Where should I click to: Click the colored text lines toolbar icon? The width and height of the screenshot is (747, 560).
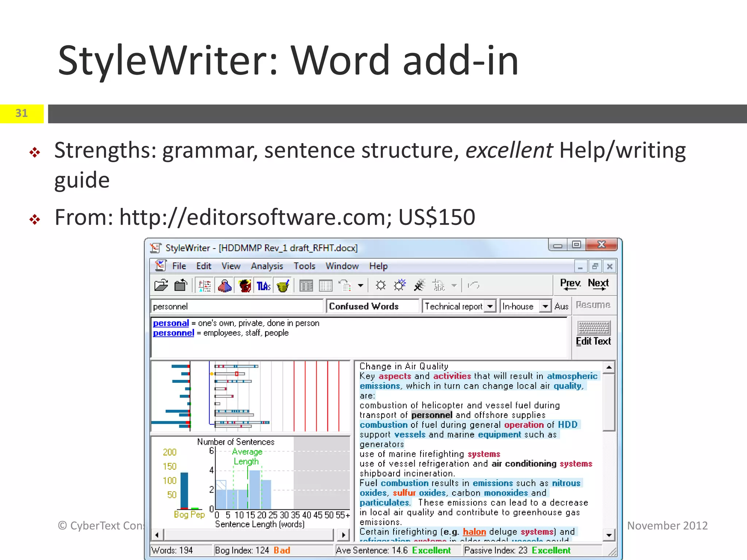pos(205,285)
